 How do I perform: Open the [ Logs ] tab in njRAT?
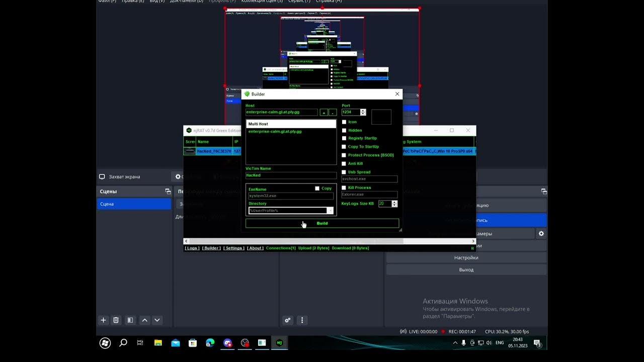coord(192,248)
